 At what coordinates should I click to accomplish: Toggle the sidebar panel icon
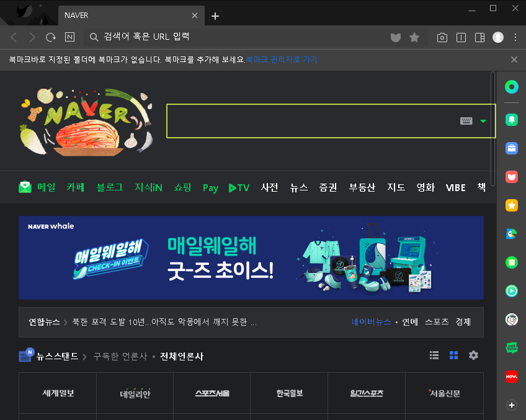tap(479, 38)
